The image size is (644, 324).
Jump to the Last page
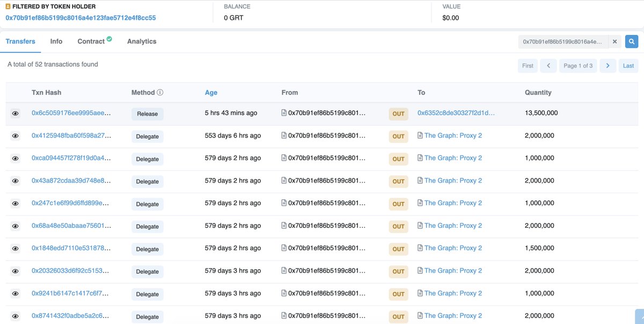(x=628, y=66)
